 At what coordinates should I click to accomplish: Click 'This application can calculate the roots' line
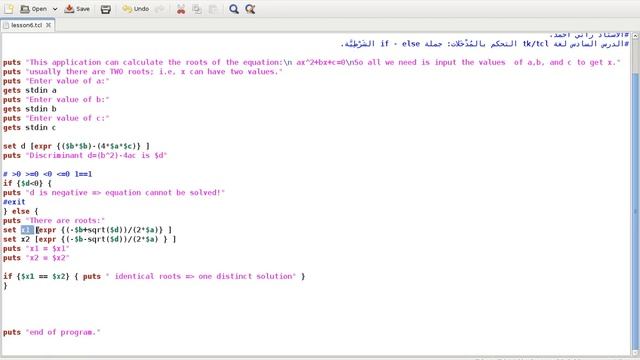(312, 62)
